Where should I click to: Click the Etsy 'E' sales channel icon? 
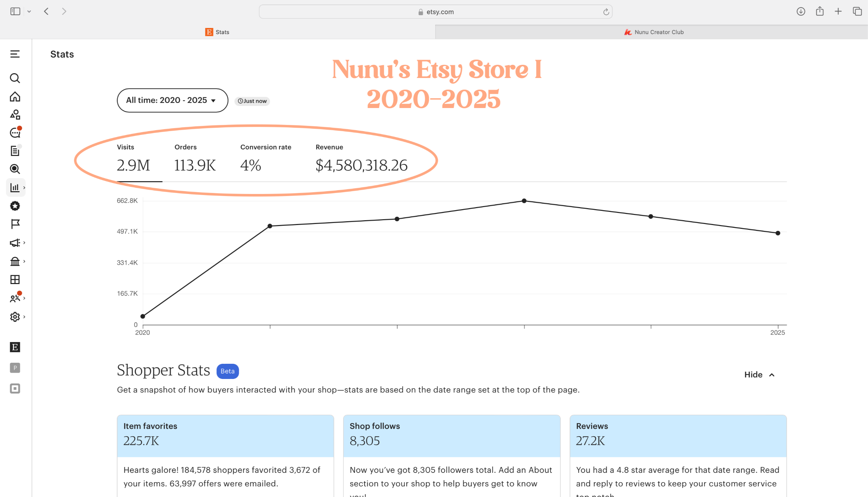click(x=15, y=347)
